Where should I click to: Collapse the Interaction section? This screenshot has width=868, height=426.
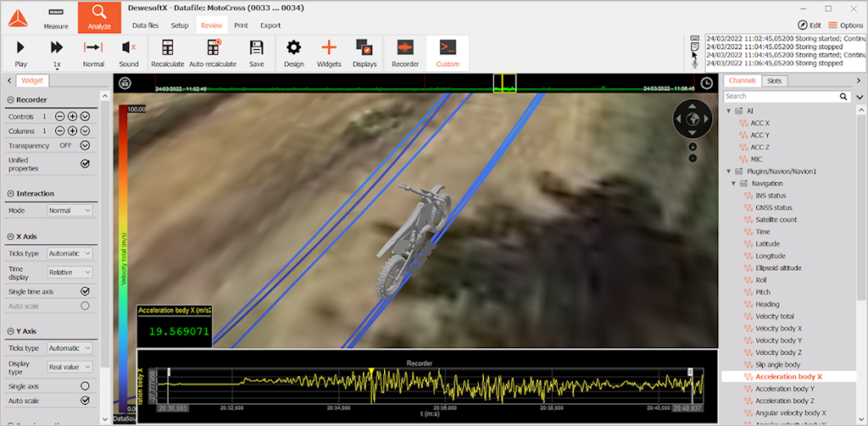point(10,194)
